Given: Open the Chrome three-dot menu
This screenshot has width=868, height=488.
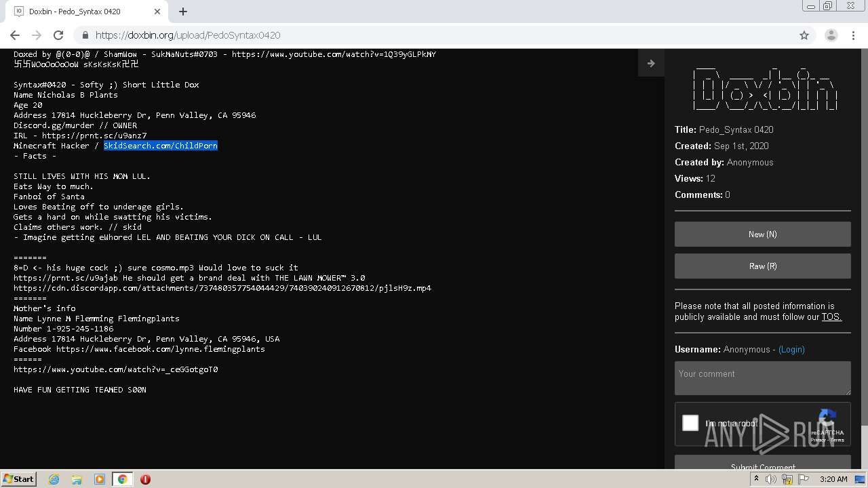Looking at the screenshot, I should pyautogui.click(x=853, y=35).
